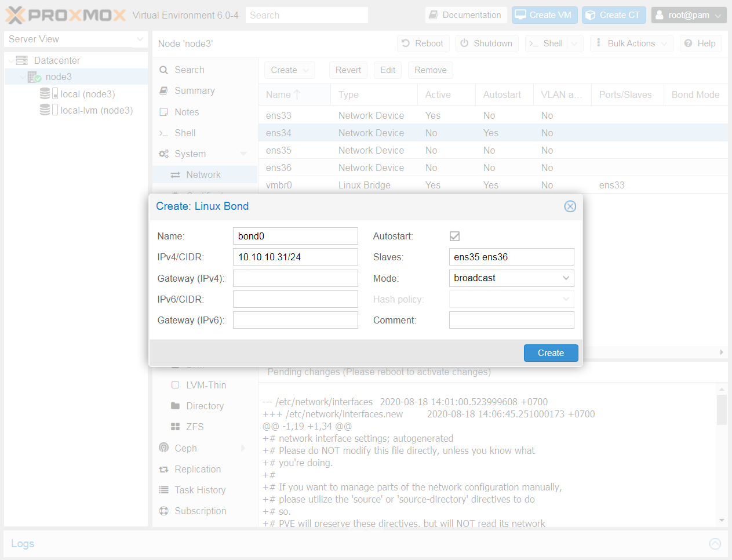
Task: Click the System gears icon
Action: tap(164, 154)
